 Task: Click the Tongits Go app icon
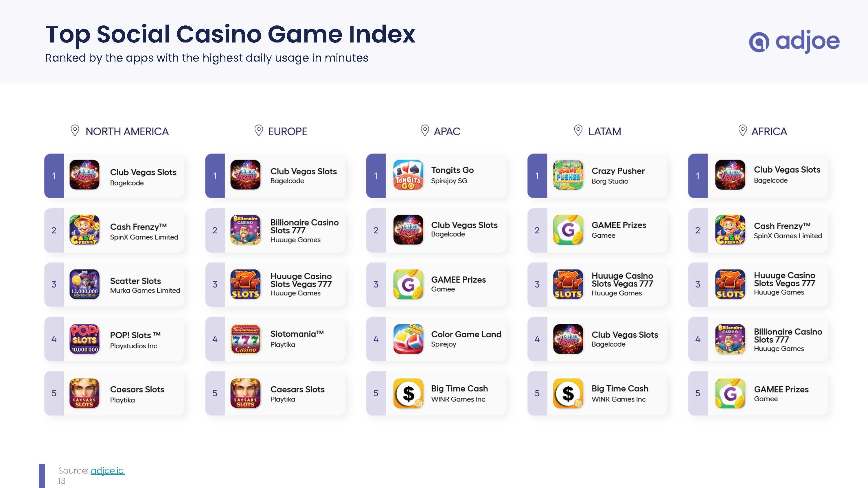click(408, 175)
